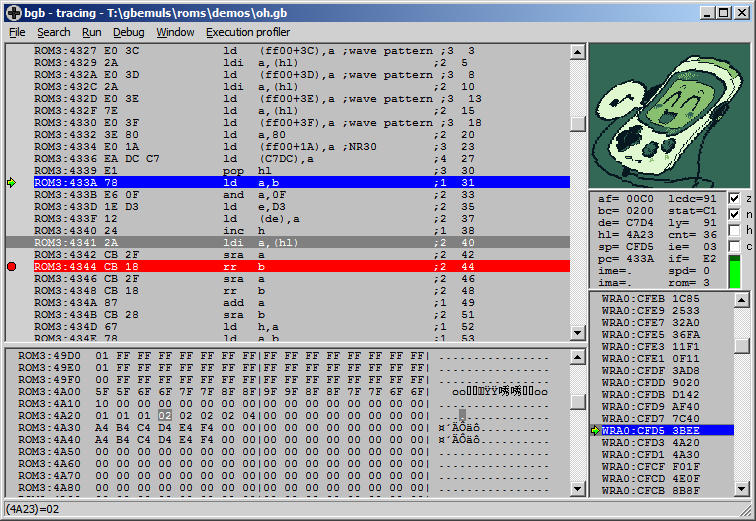The image size is (756, 521).
Task: Toggle the n flag checkbox
Action: pyautogui.click(x=734, y=214)
